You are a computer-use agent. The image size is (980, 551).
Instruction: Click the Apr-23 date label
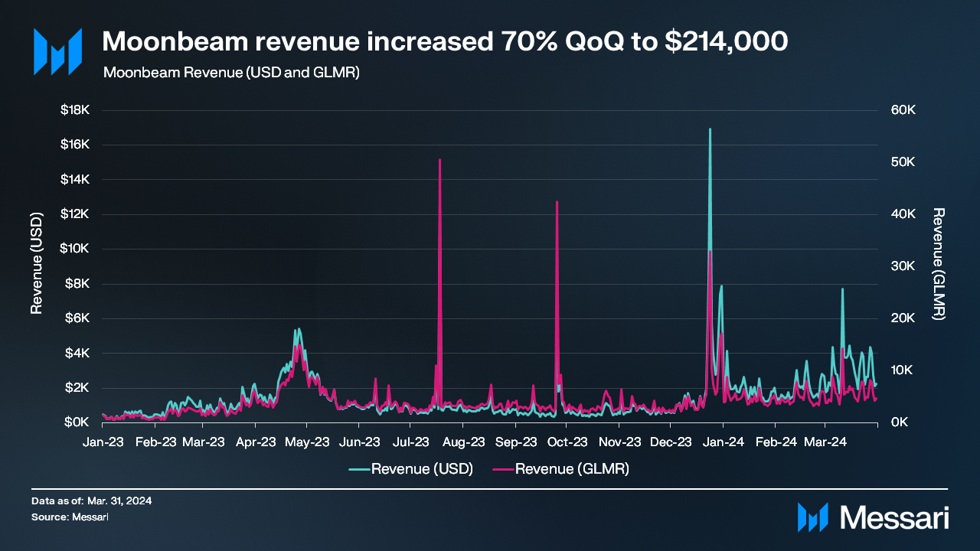[256, 442]
